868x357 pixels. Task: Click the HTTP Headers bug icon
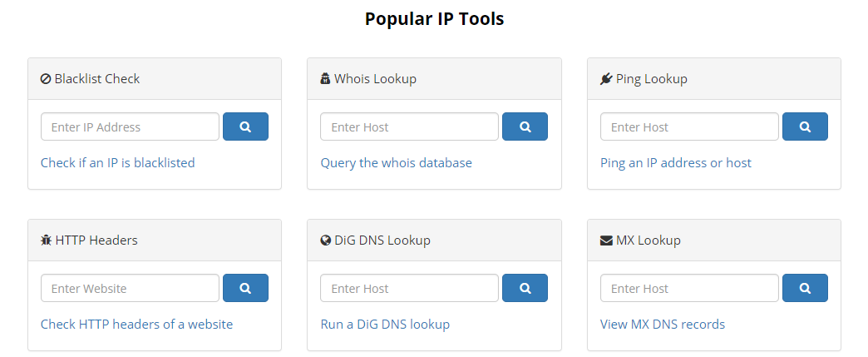[x=46, y=240]
